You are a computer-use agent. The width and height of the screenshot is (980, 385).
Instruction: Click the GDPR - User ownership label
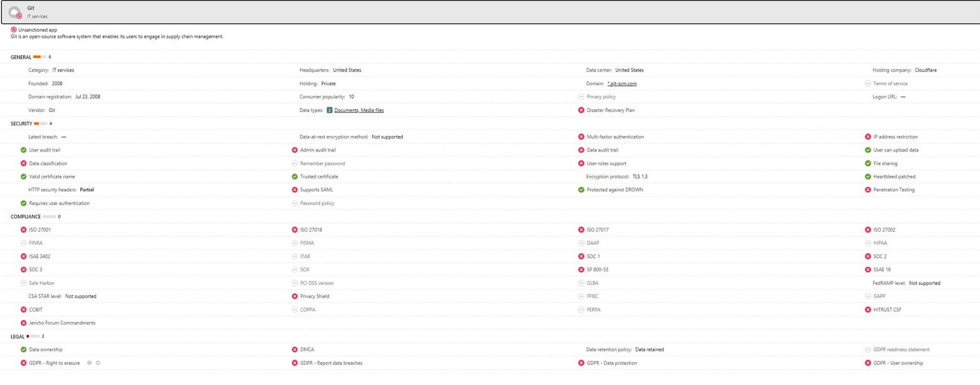pyautogui.click(x=898, y=363)
